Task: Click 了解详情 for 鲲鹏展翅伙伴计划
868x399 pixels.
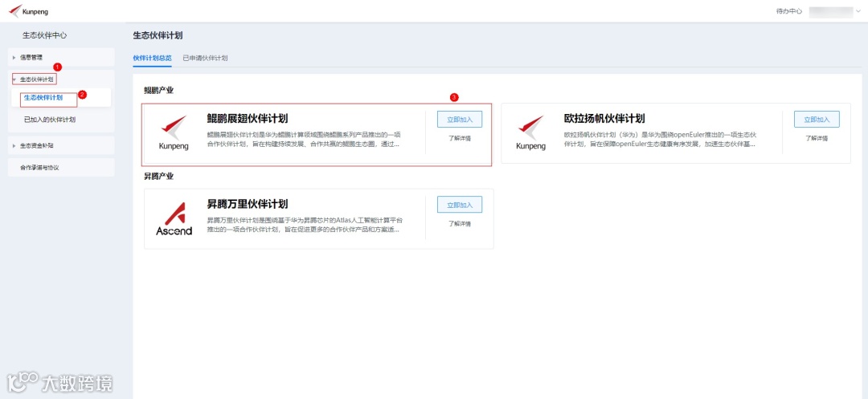Action: 460,138
